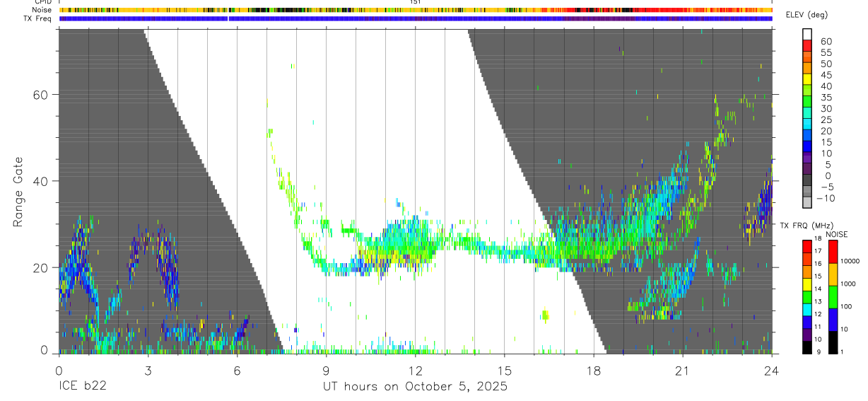Click the NOISE colorbar label 100

(846, 306)
